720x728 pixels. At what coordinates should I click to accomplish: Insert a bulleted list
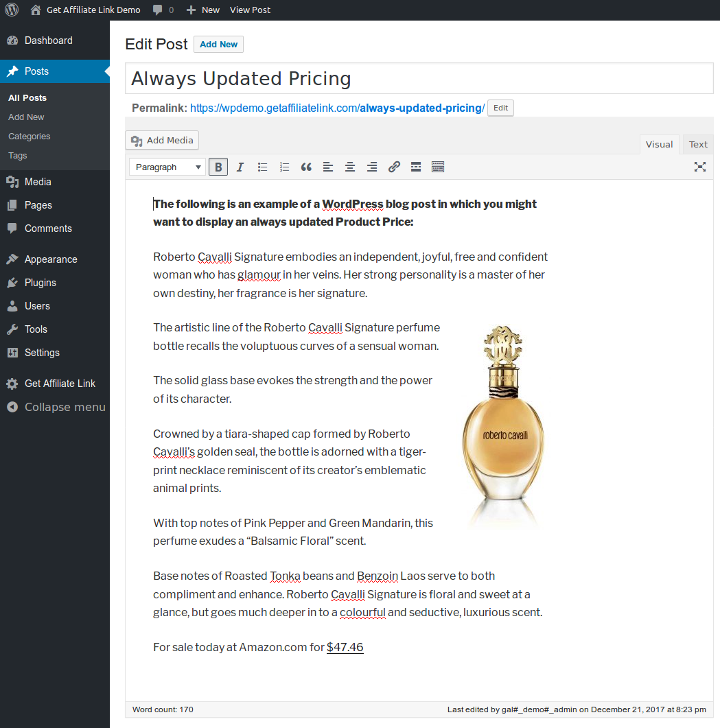coord(262,167)
